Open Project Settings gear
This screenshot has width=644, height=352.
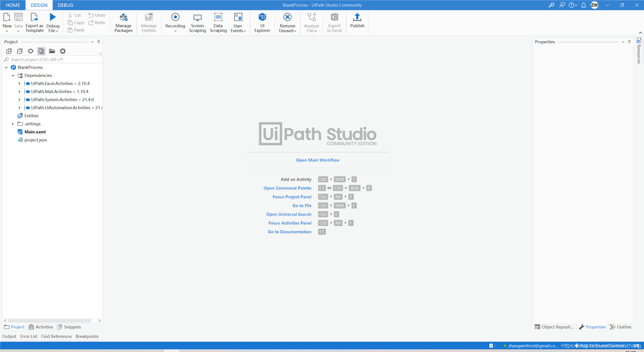[63, 51]
